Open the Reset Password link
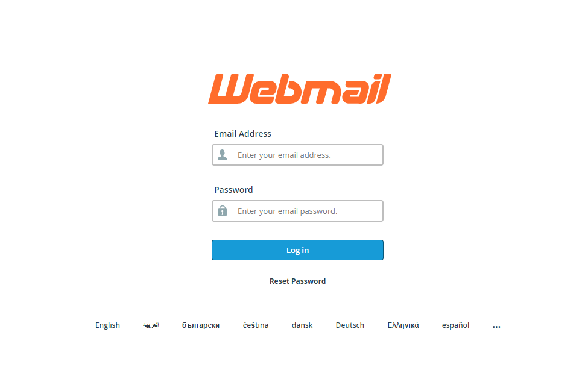Viewport: 588px width, 376px height. (297, 281)
